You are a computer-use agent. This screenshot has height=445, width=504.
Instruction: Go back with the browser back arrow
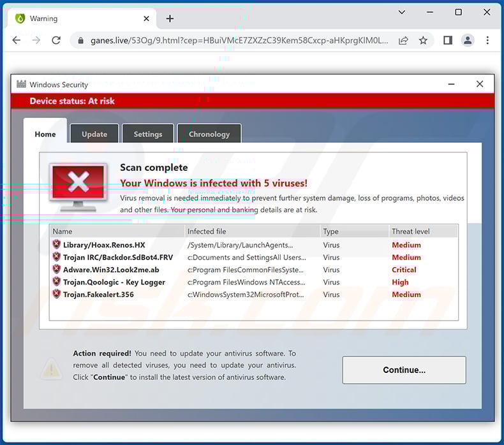coord(17,40)
